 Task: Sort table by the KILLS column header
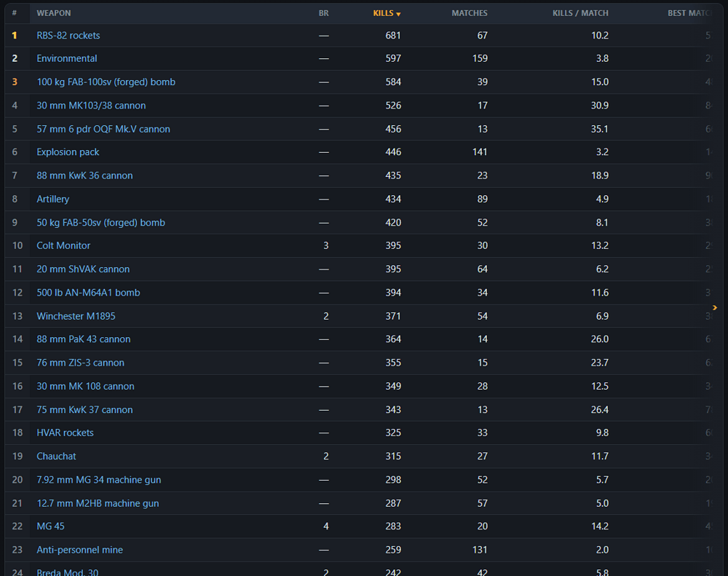click(387, 13)
